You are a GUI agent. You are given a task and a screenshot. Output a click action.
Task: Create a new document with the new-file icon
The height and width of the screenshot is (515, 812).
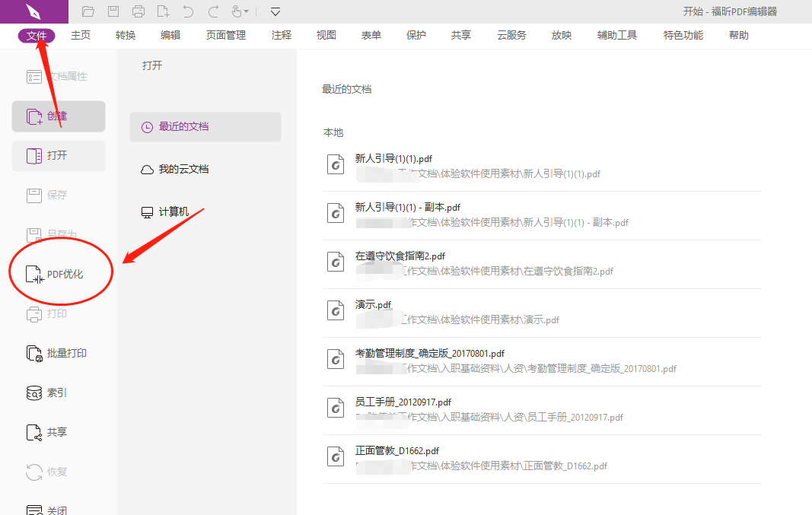(161, 11)
